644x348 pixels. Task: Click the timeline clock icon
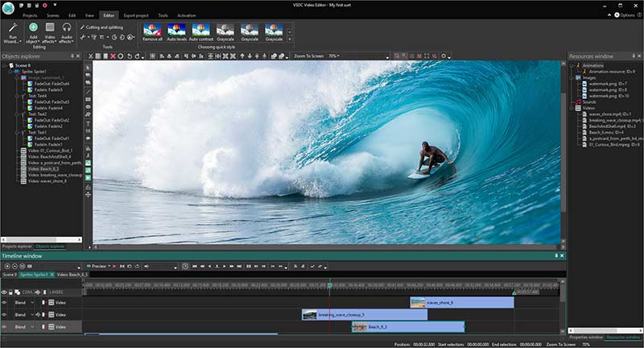click(185, 267)
